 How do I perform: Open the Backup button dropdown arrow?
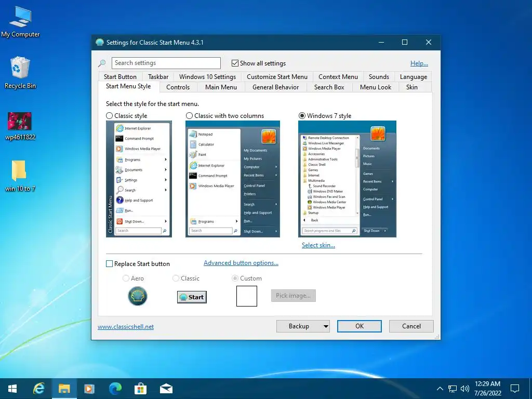tap(326, 326)
